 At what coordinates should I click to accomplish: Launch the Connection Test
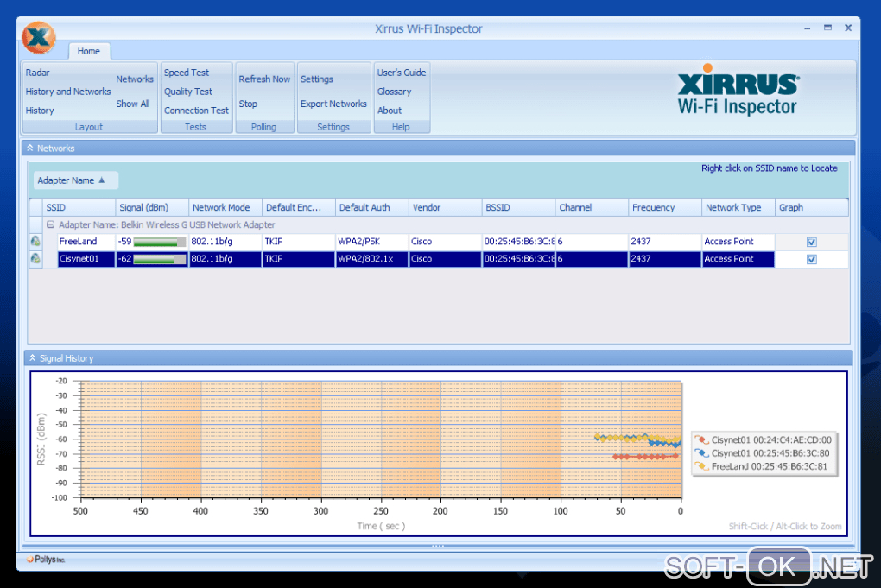(x=197, y=111)
